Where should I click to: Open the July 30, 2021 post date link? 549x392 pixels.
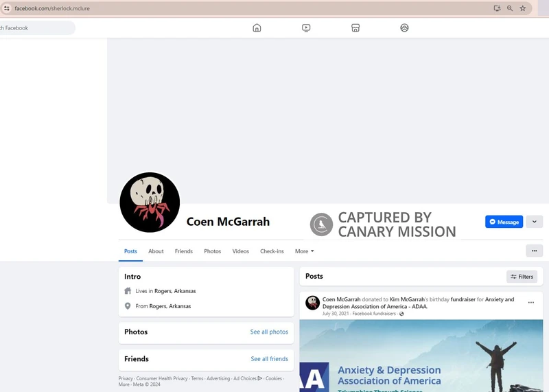point(336,314)
